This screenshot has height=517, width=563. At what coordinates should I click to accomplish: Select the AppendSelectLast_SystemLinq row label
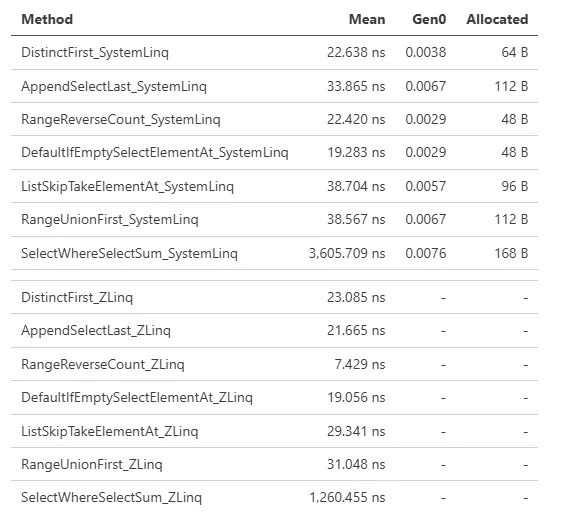click(114, 86)
